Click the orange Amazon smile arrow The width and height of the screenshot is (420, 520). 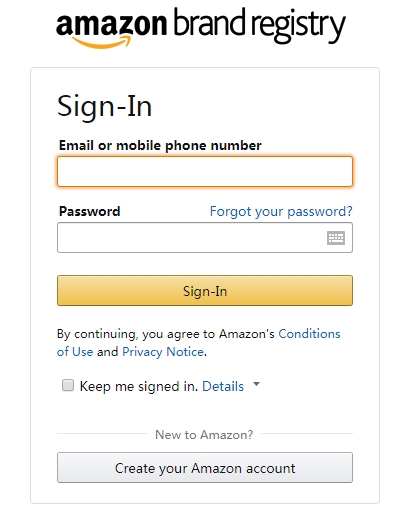tap(101, 42)
